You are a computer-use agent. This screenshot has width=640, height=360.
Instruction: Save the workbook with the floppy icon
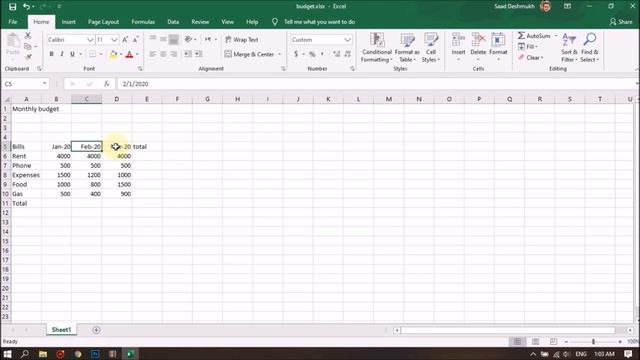(x=13, y=7)
